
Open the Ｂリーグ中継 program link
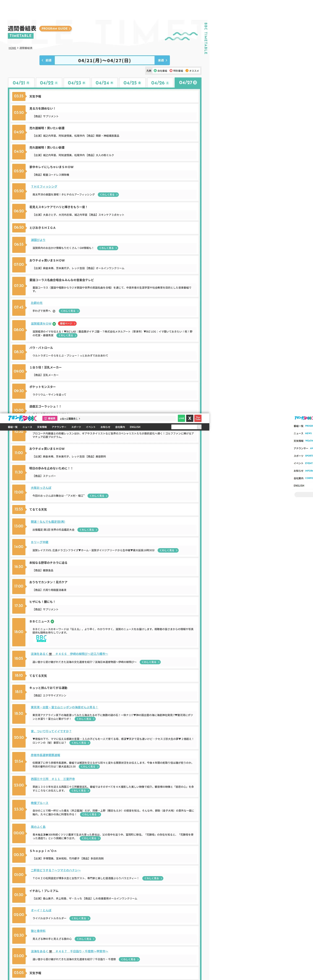point(39,542)
